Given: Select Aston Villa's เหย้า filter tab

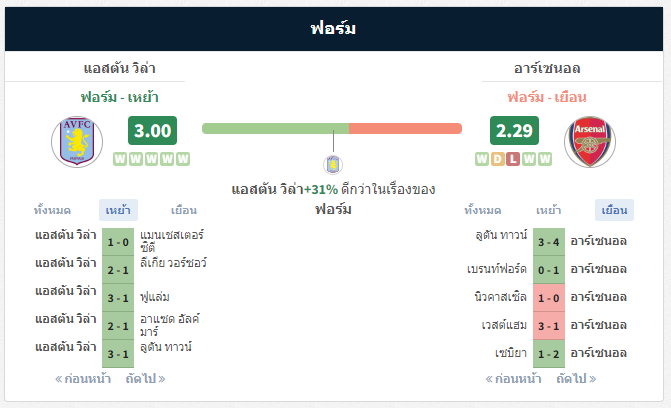Looking at the screenshot, I should (x=118, y=210).
